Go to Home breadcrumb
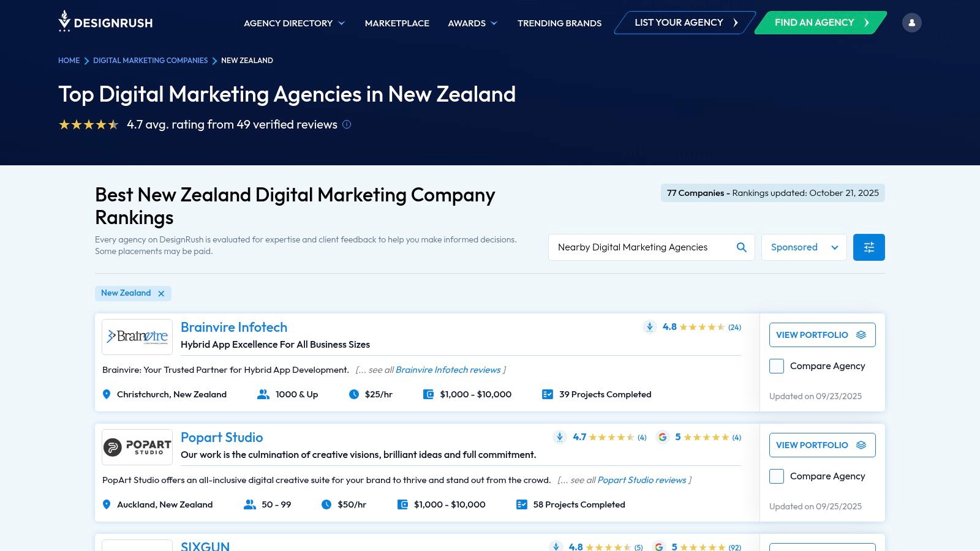980x551 pixels. [x=69, y=61]
